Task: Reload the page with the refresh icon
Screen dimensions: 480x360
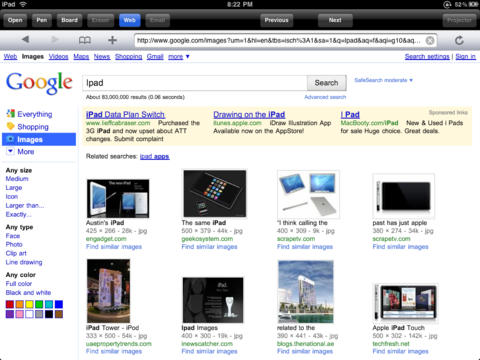Action: click(459, 40)
